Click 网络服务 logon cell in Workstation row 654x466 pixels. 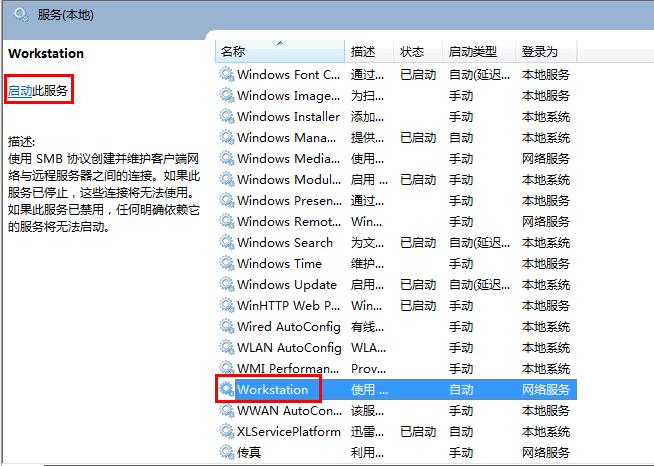coord(546,390)
